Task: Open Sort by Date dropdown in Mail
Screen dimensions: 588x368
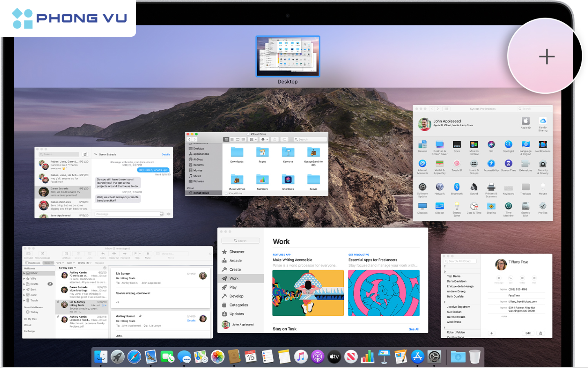Action: pos(67,268)
